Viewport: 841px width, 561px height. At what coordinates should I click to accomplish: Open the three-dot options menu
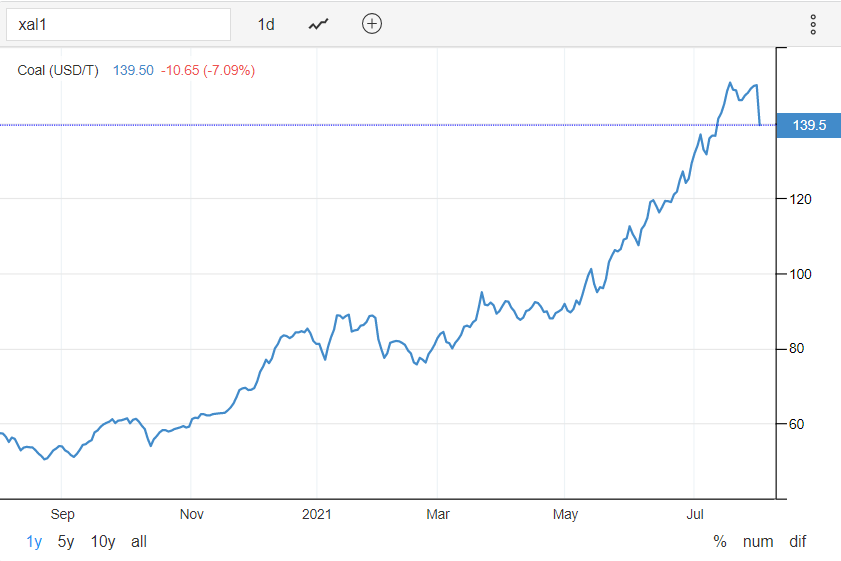812,24
